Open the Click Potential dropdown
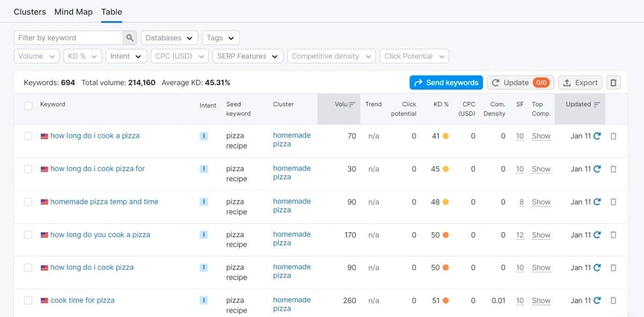The image size is (644, 317). click(414, 56)
